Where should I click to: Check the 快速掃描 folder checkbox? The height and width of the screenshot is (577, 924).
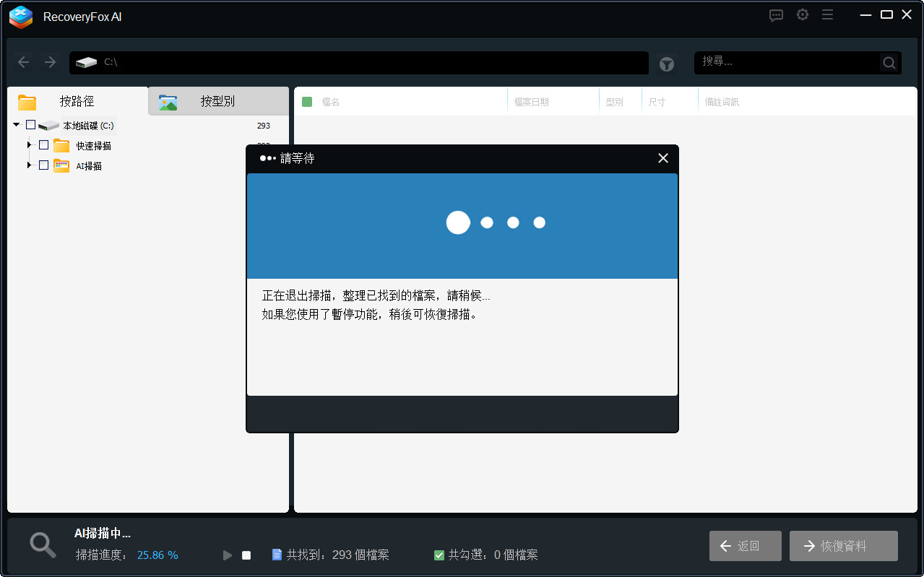point(43,144)
